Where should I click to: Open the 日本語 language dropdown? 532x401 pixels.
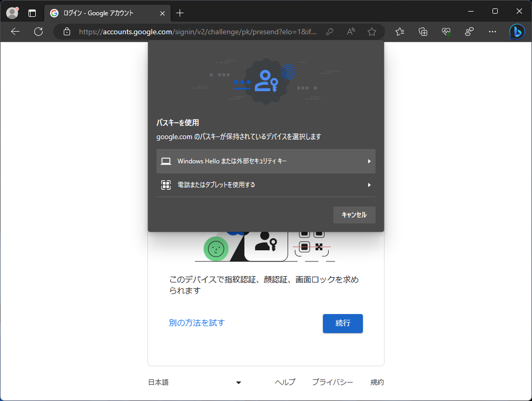[x=196, y=382]
